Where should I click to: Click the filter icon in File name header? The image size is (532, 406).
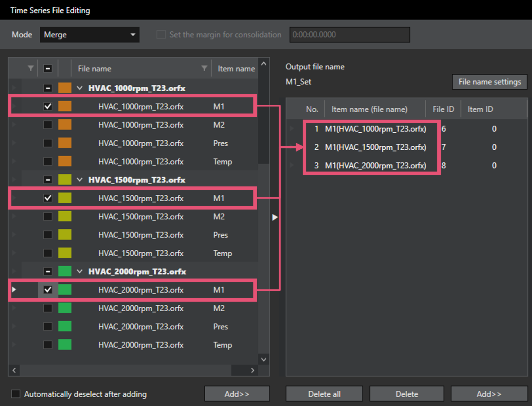[x=204, y=68]
